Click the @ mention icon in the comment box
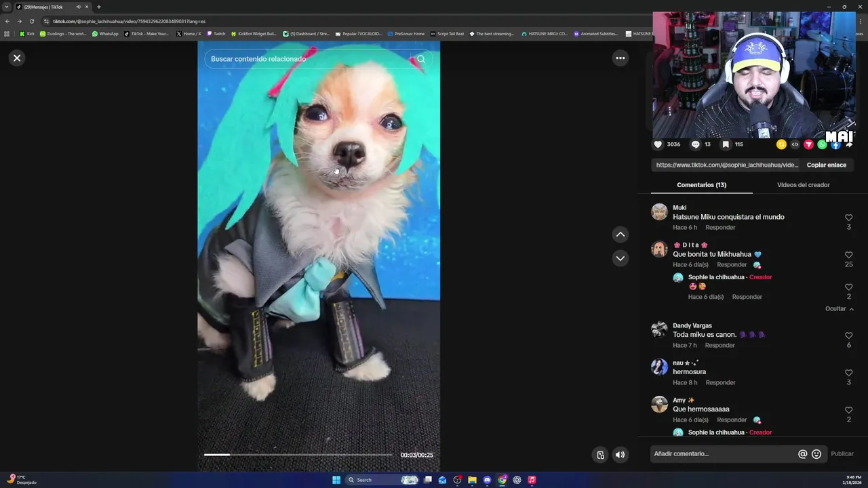The height and width of the screenshot is (488, 868). click(x=802, y=454)
